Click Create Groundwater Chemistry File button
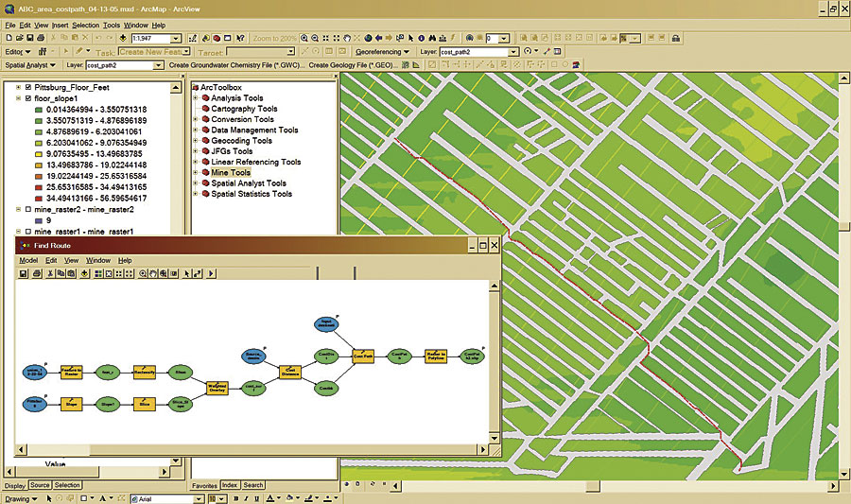The height and width of the screenshot is (504, 851). 235,65
